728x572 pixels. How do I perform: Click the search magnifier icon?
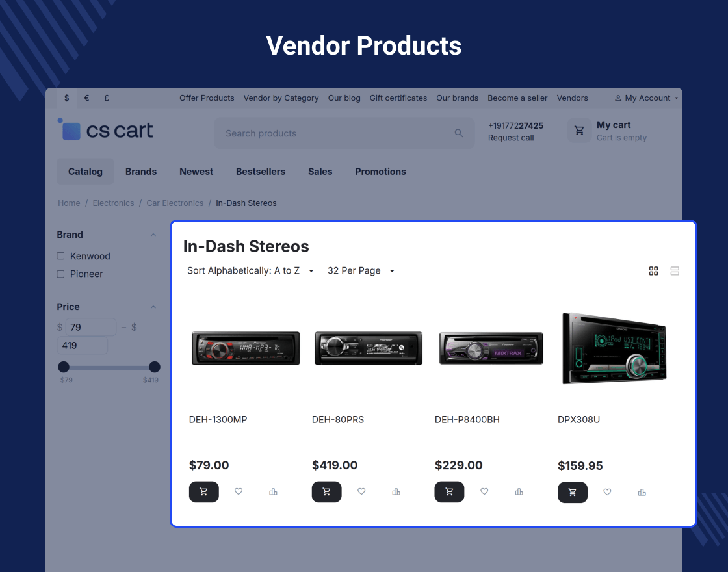(x=459, y=133)
